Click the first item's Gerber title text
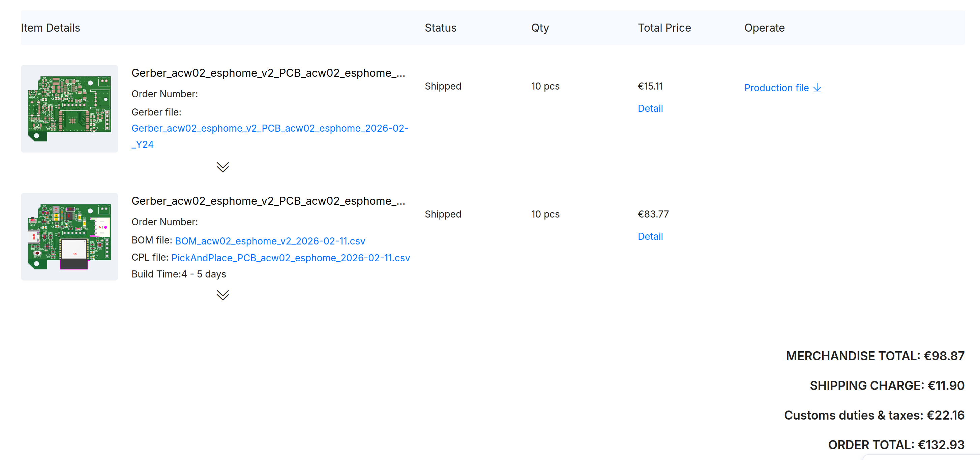980x460 pixels. point(268,73)
